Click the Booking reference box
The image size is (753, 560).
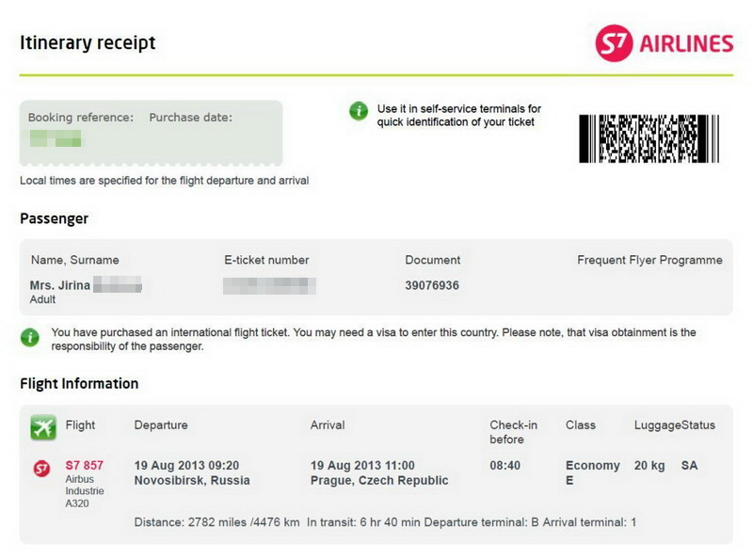(151, 132)
